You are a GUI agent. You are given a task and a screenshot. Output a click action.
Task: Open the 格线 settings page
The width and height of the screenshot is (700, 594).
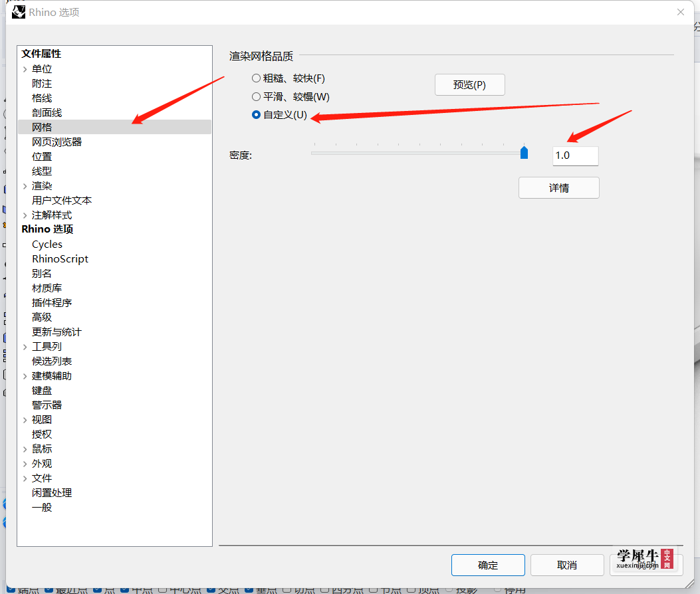(42, 98)
